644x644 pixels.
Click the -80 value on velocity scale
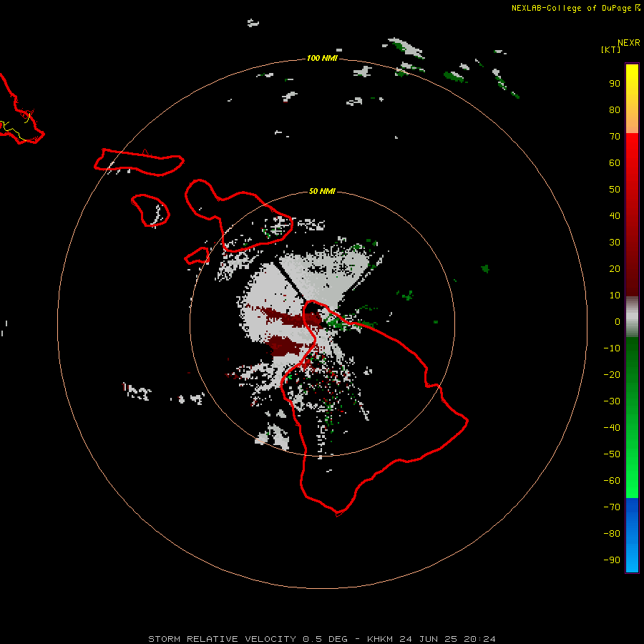612,534
